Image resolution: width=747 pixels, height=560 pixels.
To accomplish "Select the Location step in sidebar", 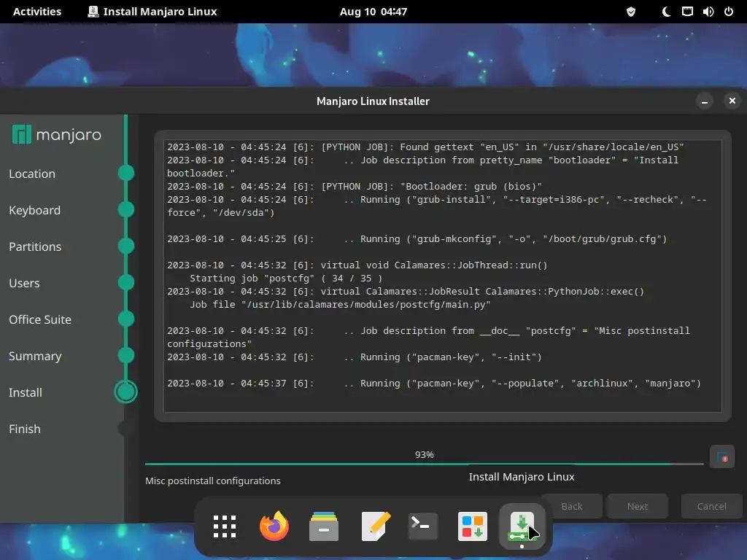I will click(x=32, y=174).
